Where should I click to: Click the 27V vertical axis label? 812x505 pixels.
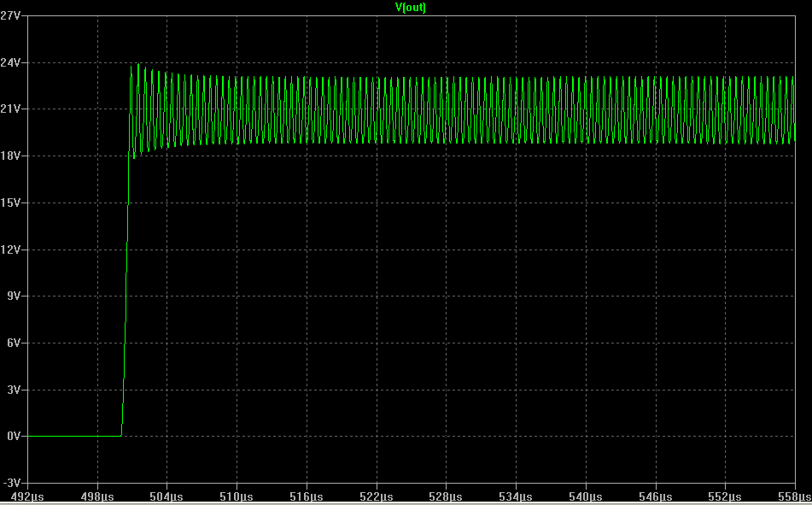click(x=10, y=15)
